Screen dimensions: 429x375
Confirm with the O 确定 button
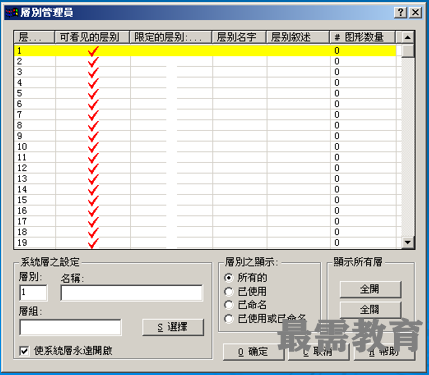coord(253,352)
